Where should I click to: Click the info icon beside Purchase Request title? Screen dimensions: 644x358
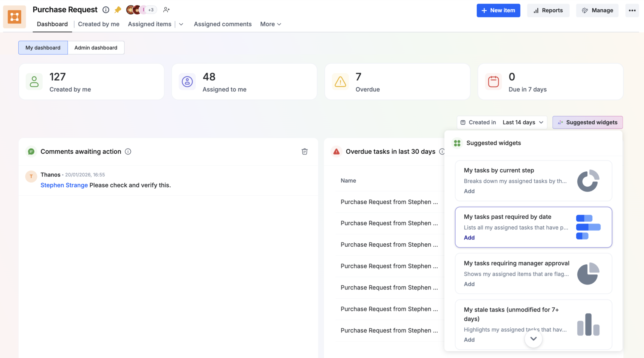click(x=106, y=10)
